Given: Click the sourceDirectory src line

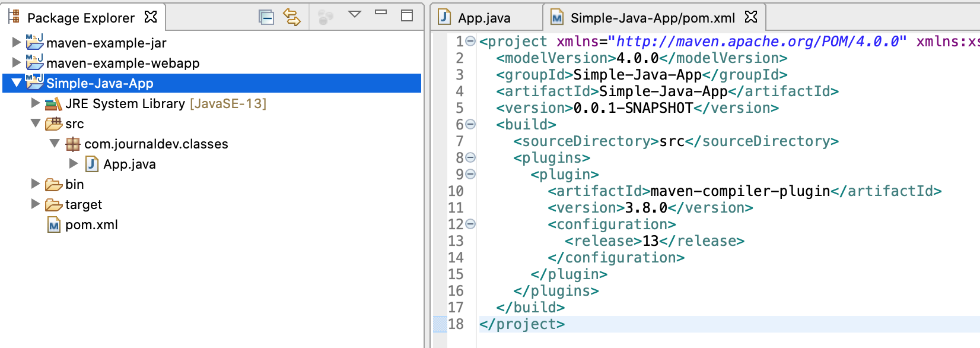Looking at the screenshot, I should click(676, 141).
